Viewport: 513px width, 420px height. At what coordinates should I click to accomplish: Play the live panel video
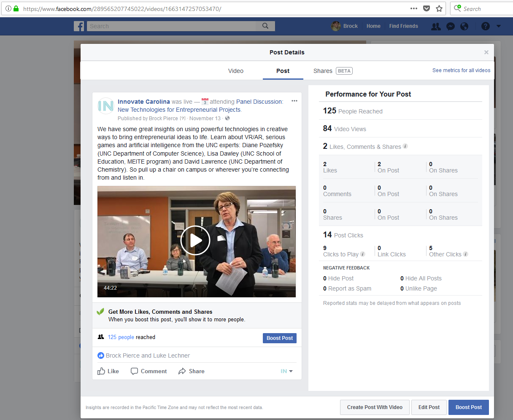pyautogui.click(x=195, y=240)
